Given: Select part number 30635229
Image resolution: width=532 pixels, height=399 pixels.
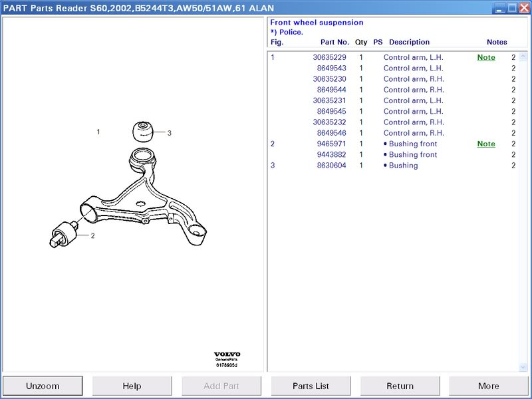Looking at the screenshot, I should [329, 57].
